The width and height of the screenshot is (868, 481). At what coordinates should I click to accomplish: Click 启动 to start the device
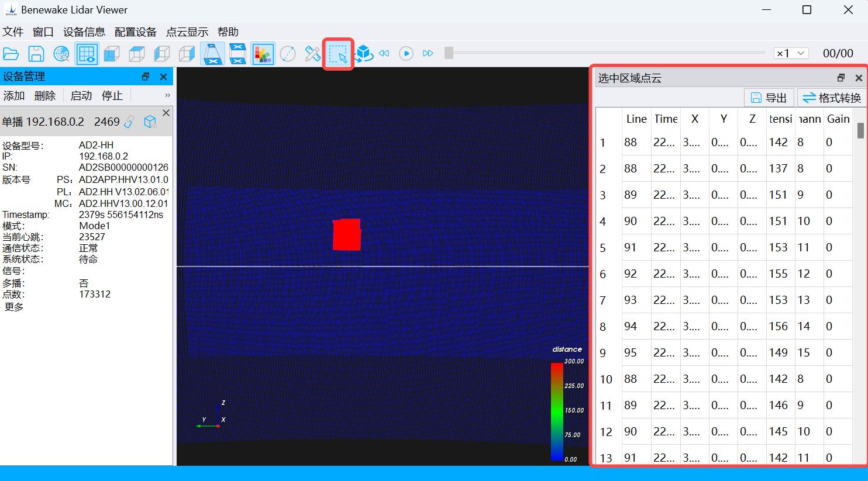coord(81,95)
